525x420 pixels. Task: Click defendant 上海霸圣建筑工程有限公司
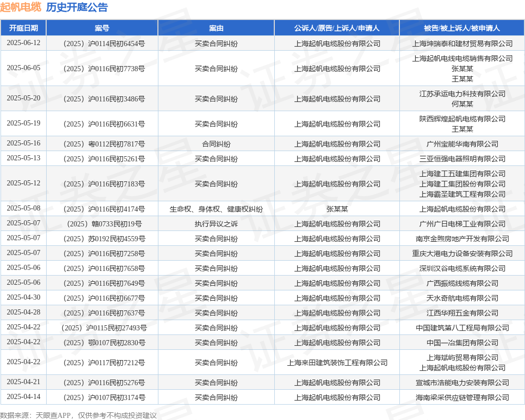[462, 194]
